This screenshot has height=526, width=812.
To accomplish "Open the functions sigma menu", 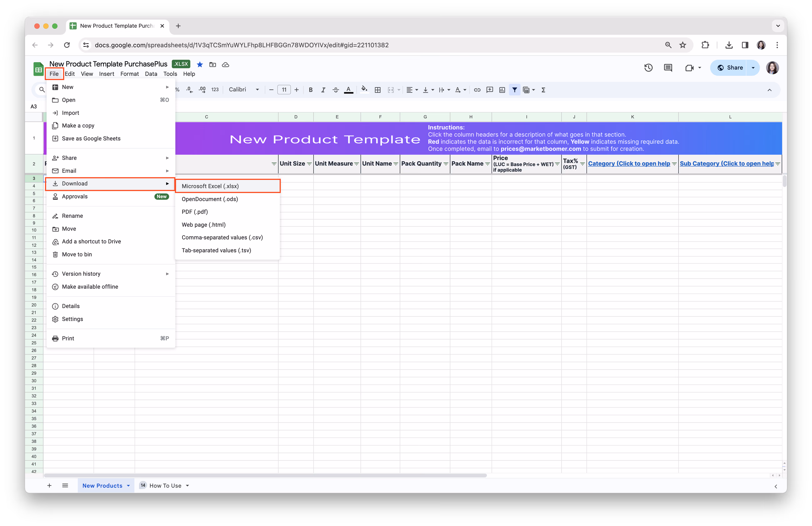I will pyautogui.click(x=543, y=90).
